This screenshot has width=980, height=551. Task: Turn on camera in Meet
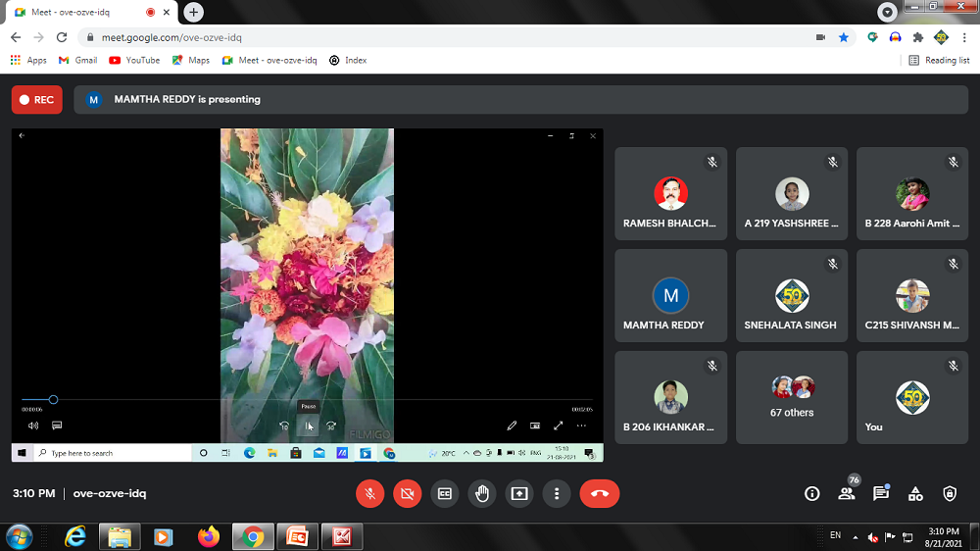tap(407, 494)
